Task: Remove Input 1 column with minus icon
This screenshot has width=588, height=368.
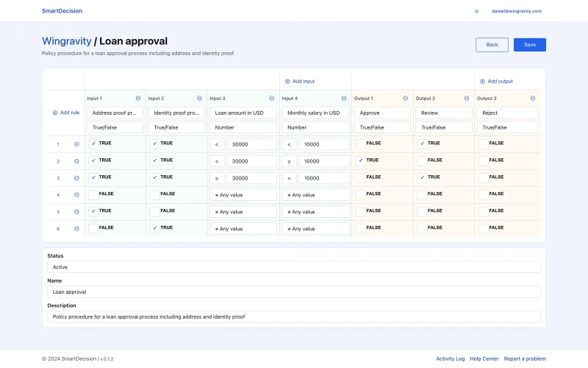Action: (138, 99)
